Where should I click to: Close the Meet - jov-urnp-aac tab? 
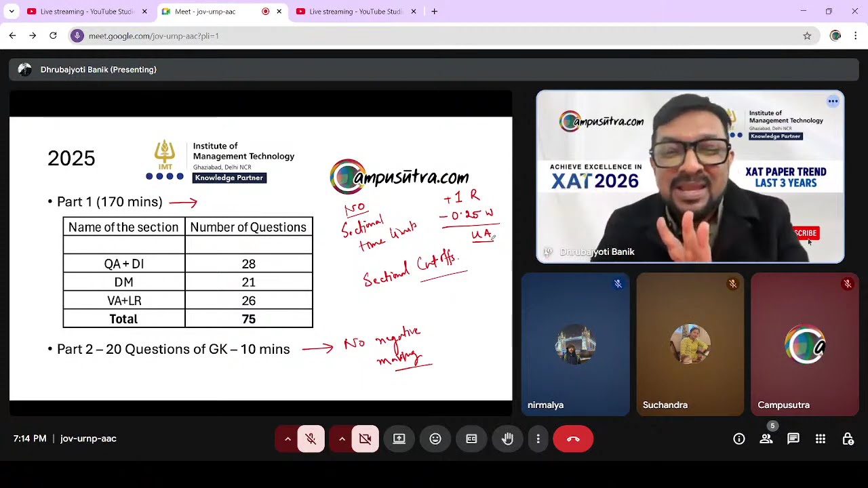279,12
